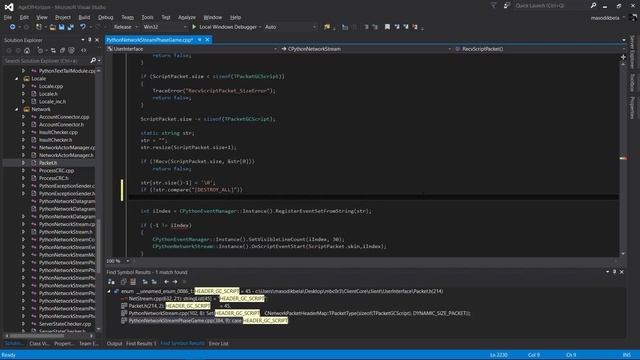Collapse the Locale folder in tree

(x=17, y=79)
